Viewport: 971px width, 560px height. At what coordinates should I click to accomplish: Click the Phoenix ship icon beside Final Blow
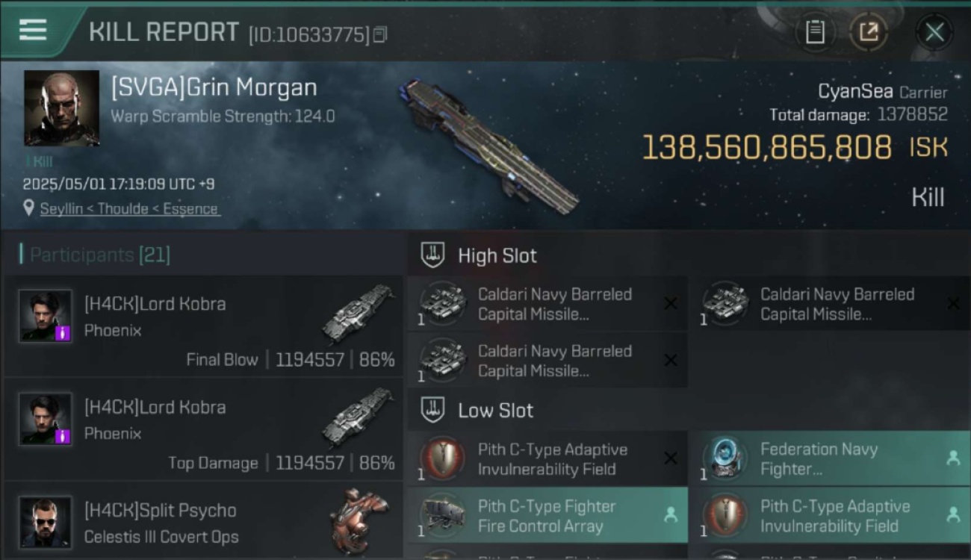pyautogui.click(x=358, y=314)
